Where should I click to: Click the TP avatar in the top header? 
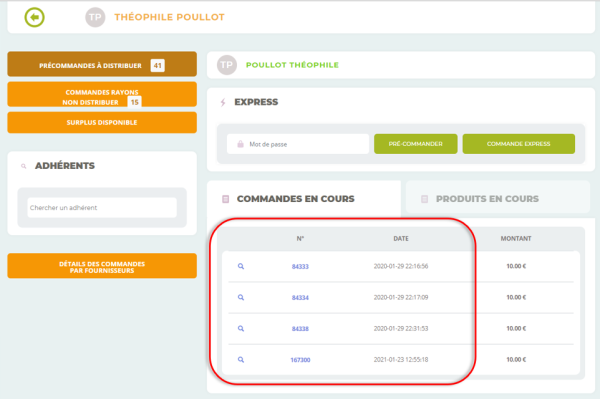(x=95, y=17)
